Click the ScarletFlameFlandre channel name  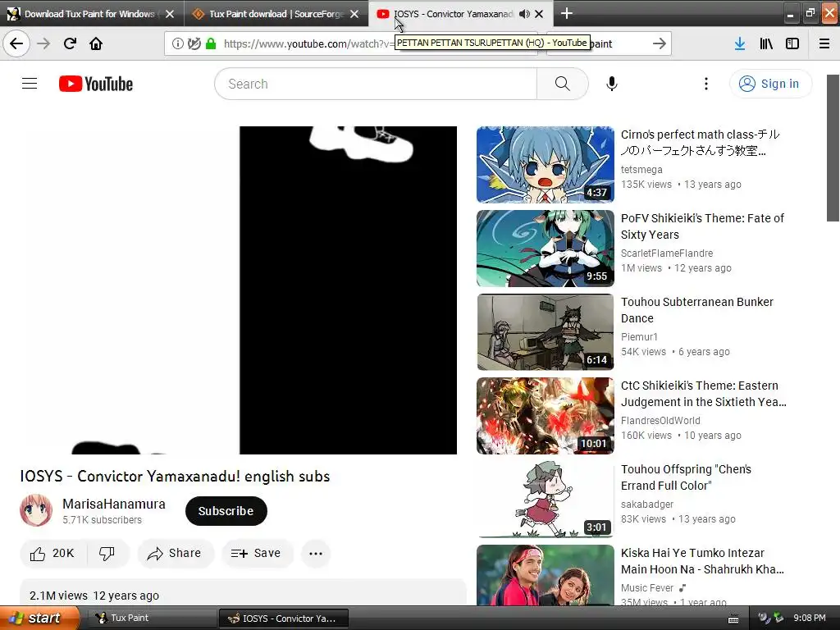click(x=667, y=253)
